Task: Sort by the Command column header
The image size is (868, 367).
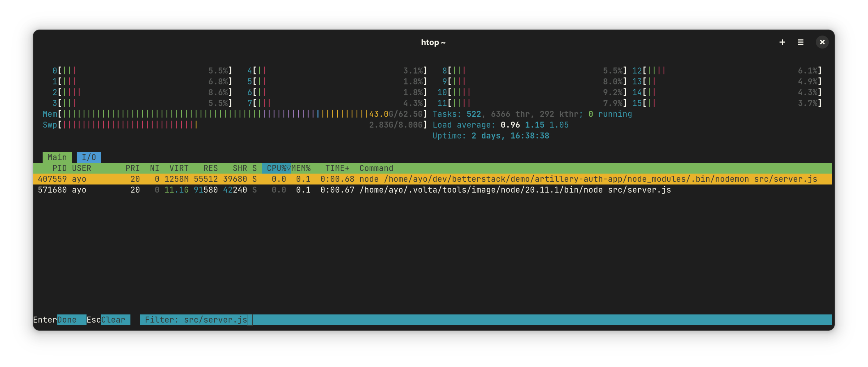Action: coord(376,168)
